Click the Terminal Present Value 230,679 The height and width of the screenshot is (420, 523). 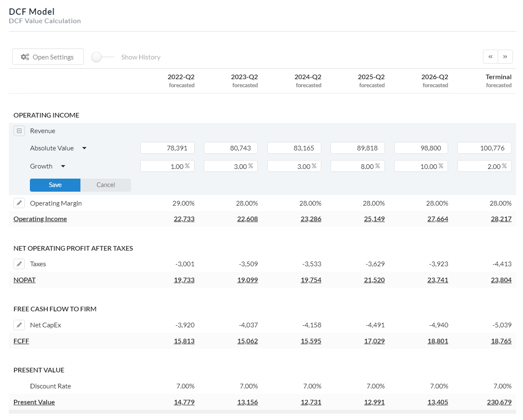(499, 402)
